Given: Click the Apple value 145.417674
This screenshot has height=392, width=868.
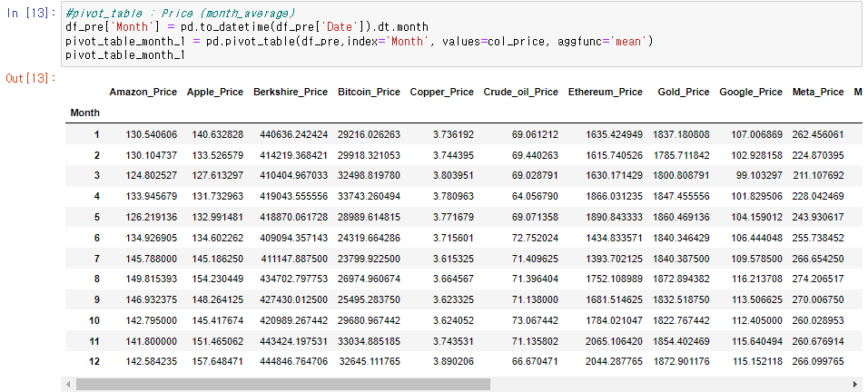Looking at the screenshot, I should click(218, 320).
